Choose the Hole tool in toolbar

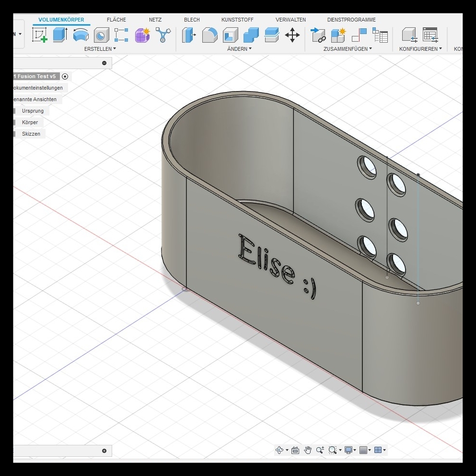(101, 35)
